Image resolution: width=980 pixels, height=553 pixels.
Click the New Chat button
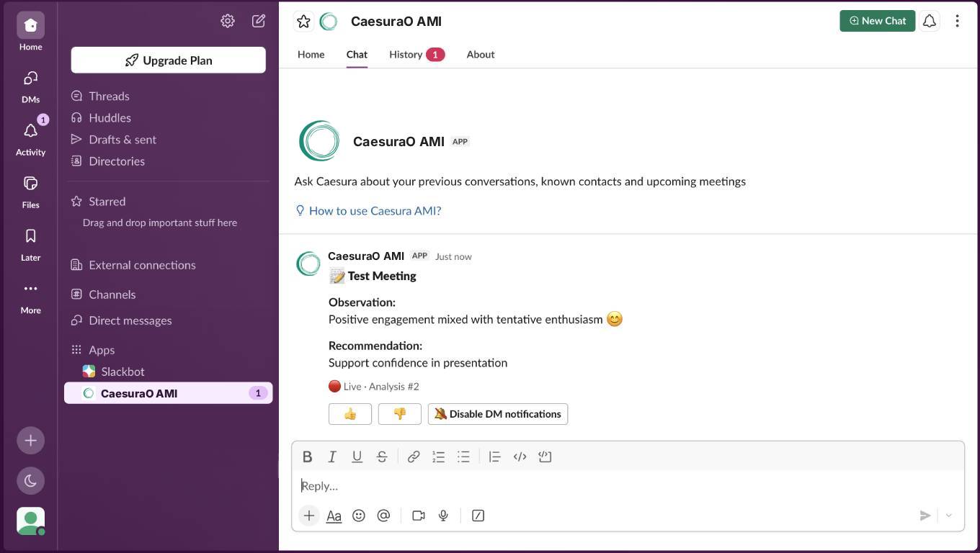click(x=877, y=21)
